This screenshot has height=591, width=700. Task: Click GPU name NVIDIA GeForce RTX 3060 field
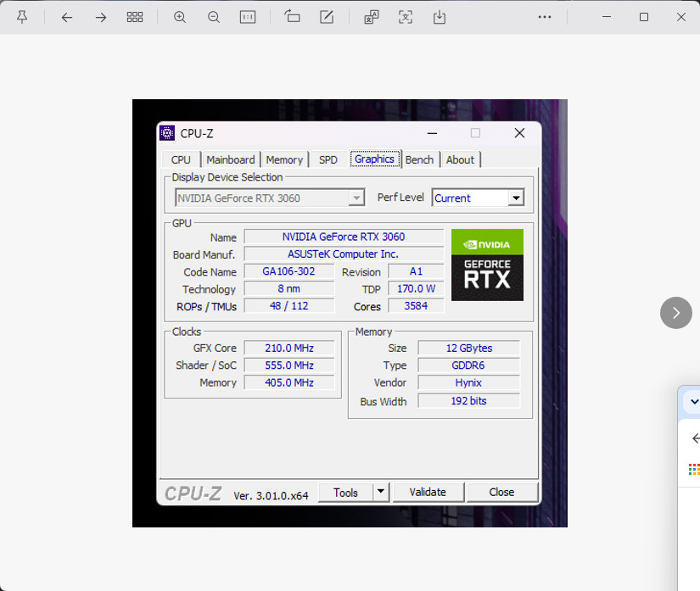(x=344, y=237)
